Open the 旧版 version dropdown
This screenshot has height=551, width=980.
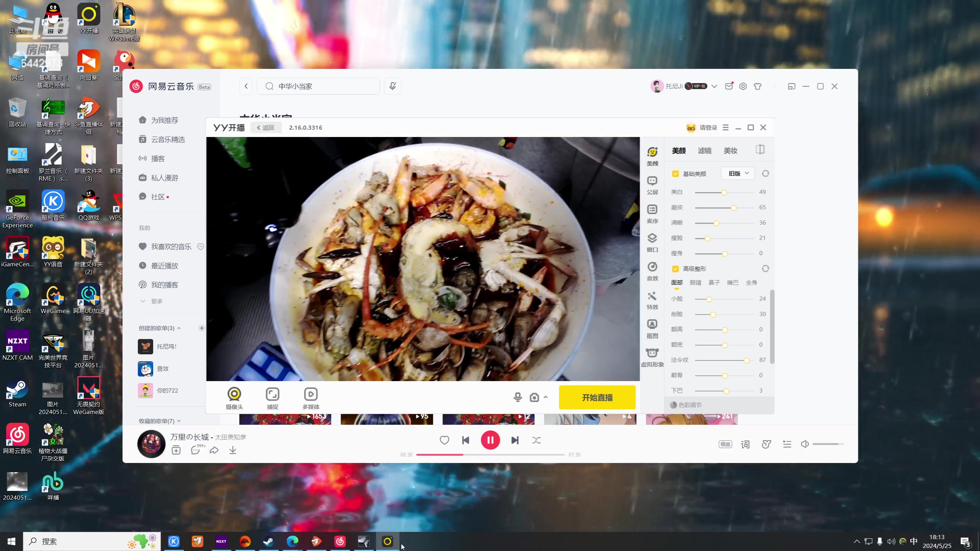[738, 174]
